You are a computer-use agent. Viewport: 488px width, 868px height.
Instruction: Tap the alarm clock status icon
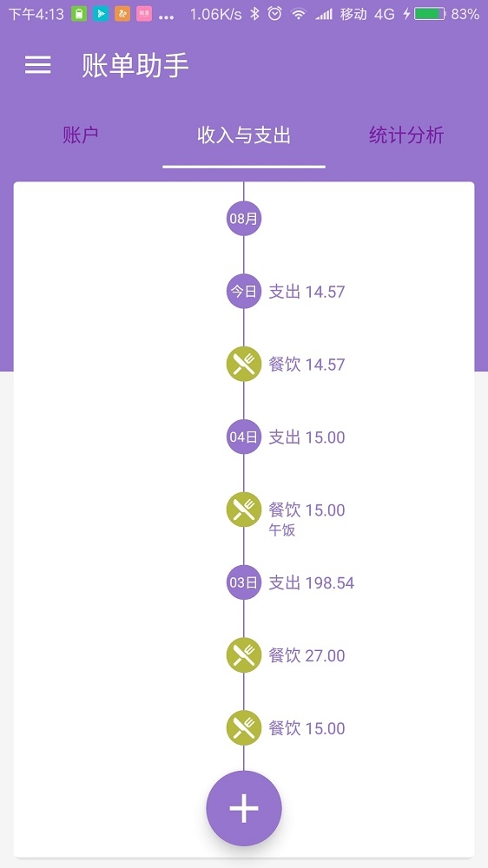coord(274,14)
